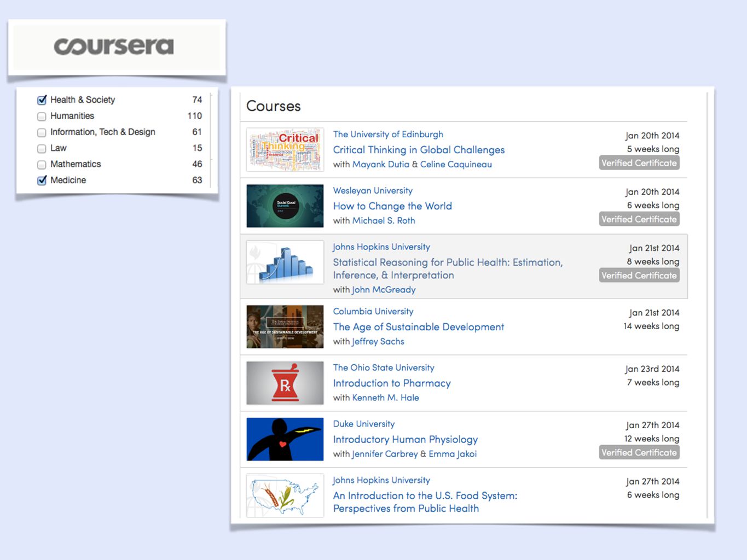
Task: Open The University of Edinburgh link
Action: [x=388, y=134]
